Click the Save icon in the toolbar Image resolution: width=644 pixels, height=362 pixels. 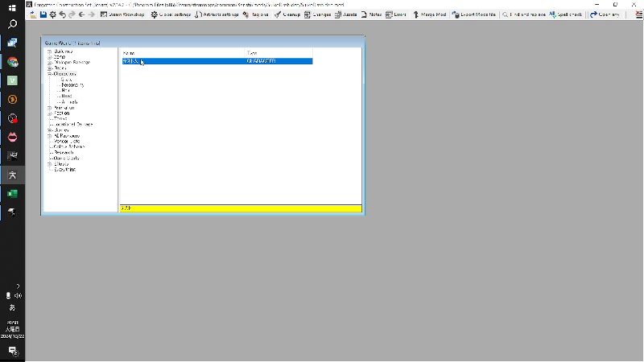pyautogui.click(x=43, y=14)
